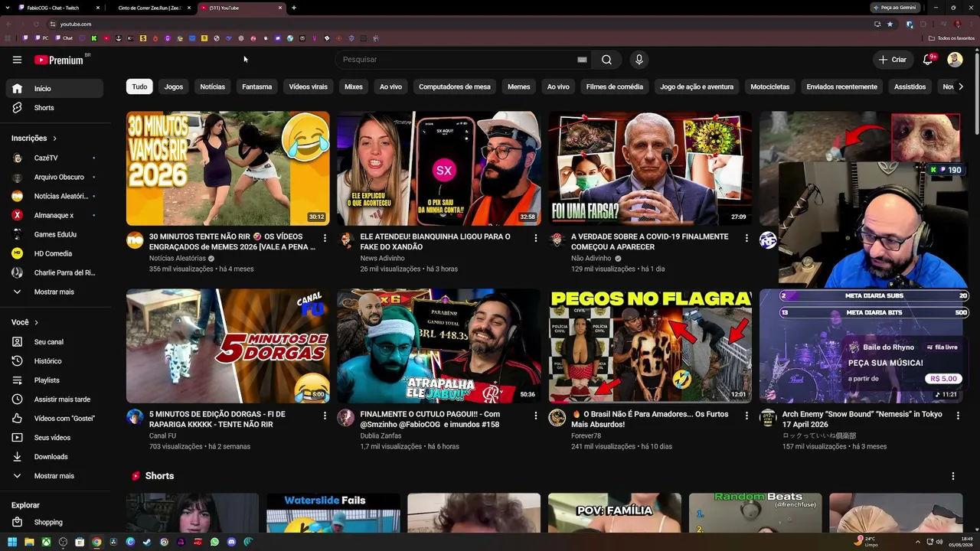Open Histórico in the sidebar

pos(54,361)
